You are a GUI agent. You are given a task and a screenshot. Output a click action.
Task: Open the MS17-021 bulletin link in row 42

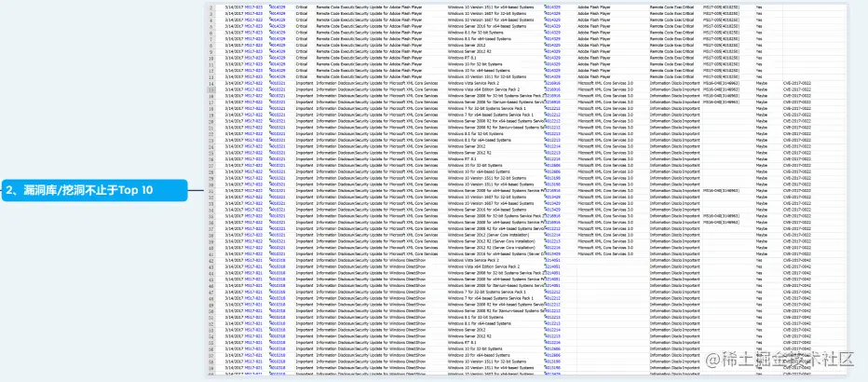253,260
